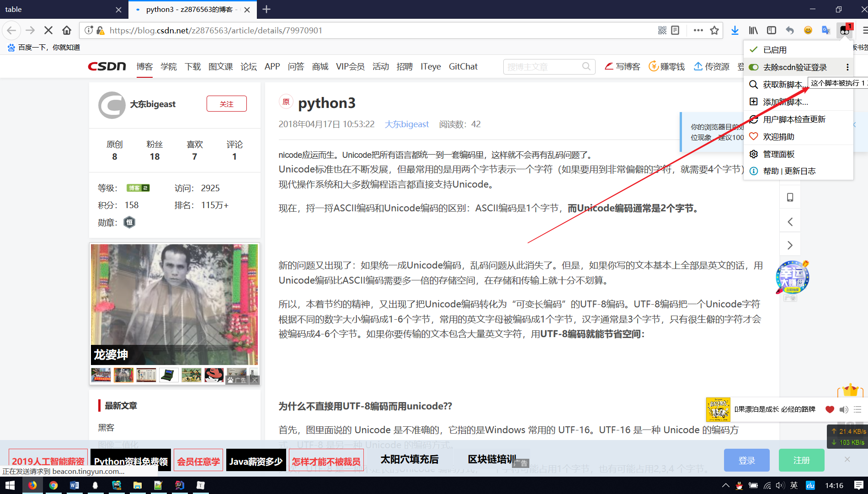Open the 博客 nav item

pos(144,66)
